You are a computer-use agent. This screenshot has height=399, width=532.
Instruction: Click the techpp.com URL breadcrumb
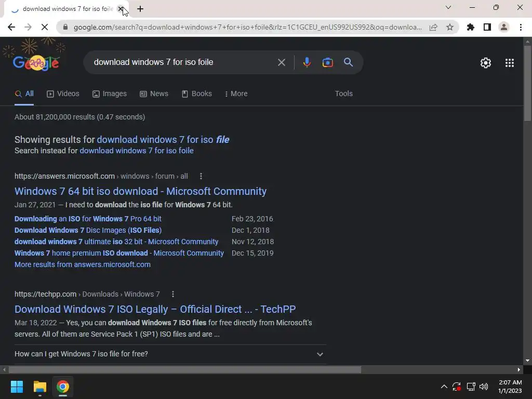(87, 294)
